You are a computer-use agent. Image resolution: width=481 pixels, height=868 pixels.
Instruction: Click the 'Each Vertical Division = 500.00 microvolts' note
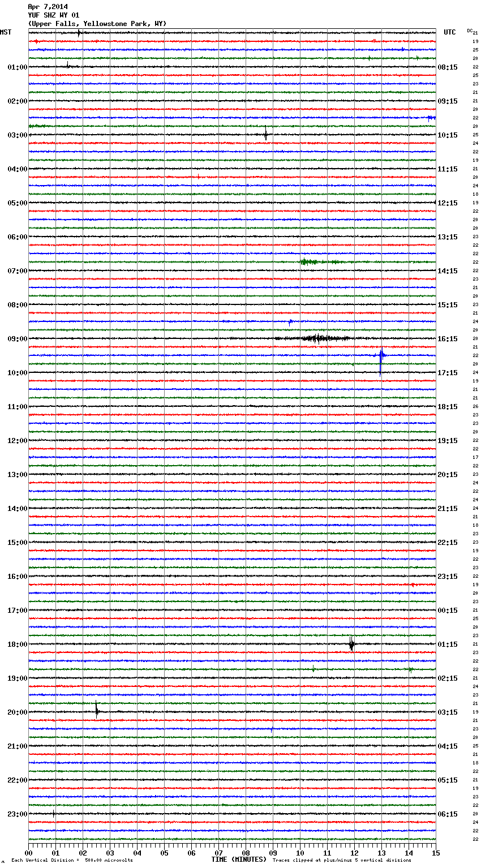pyautogui.click(x=72, y=860)
